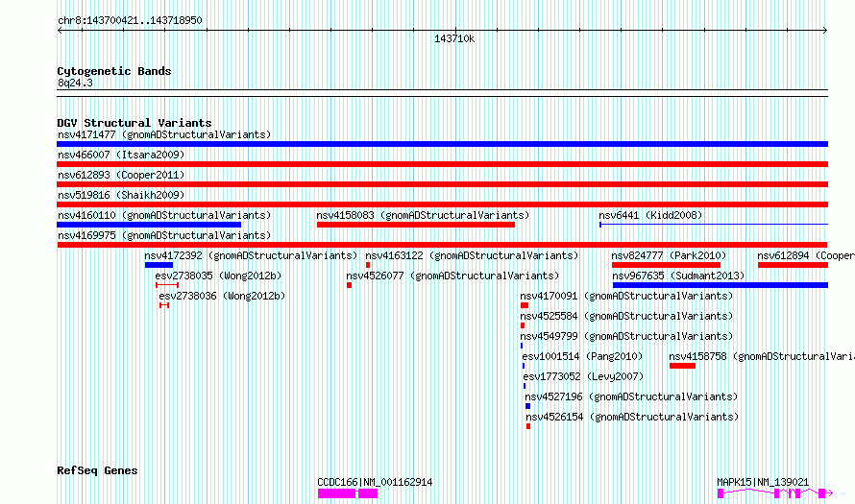
Task: Click the nsv4169975 gnomAD variant label
Action: 164,235
